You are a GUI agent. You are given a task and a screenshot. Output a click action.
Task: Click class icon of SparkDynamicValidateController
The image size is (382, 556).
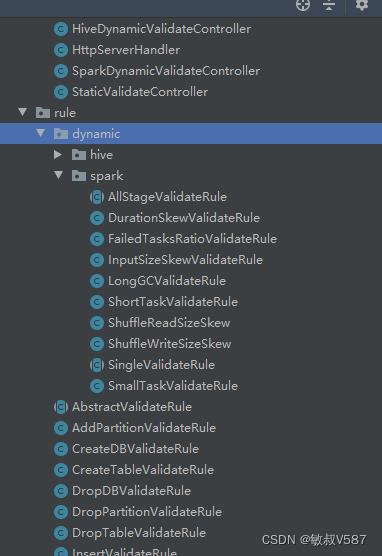point(61,71)
